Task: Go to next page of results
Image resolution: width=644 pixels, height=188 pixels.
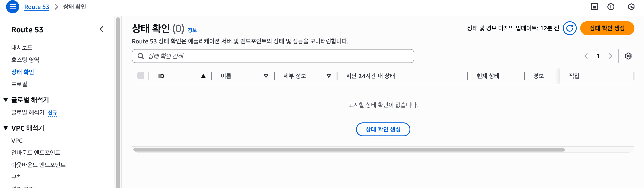Action: [x=610, y=56]
